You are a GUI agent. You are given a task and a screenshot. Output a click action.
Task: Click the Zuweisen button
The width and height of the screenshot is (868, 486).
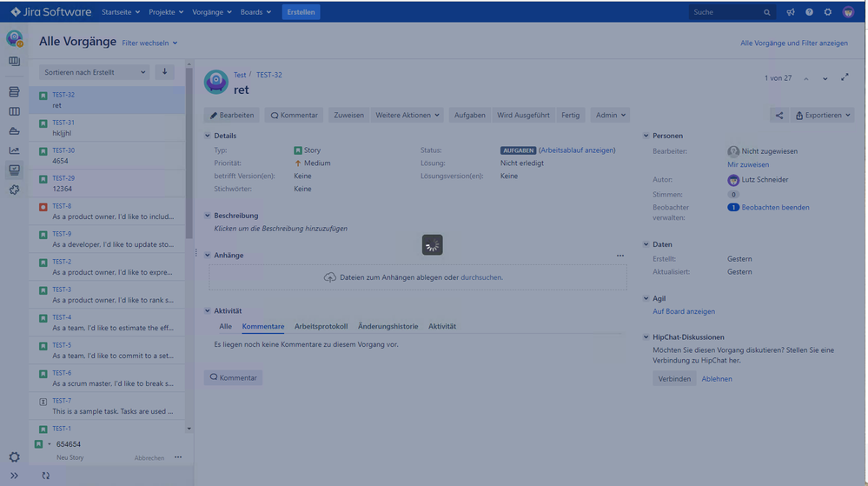[348, 116]
